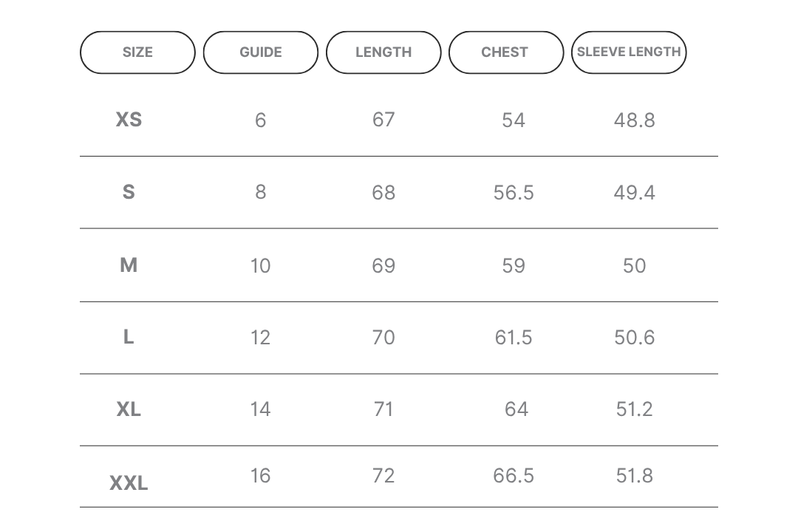Select the LENGTH column header

coord(383,52)
